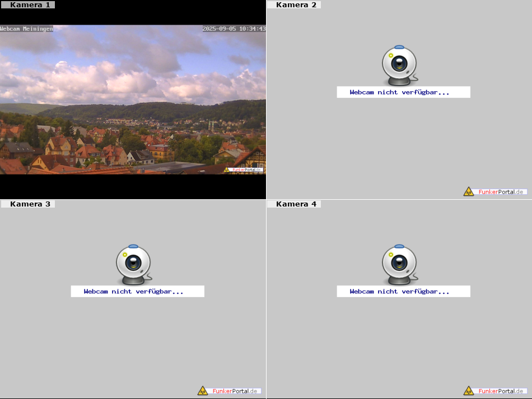
Task: Click the FunkerPortal.de logo in Kamera 4
Action: (495, 391)
